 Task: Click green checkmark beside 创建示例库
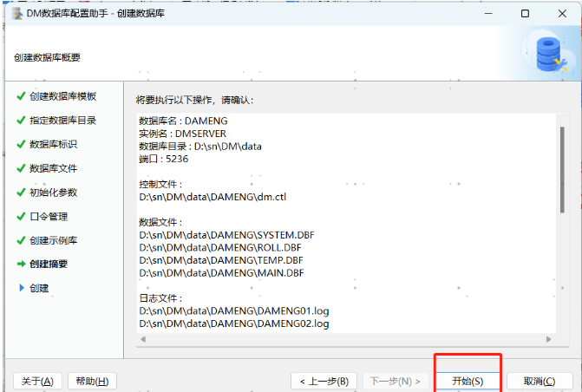[x=21, y=240]
